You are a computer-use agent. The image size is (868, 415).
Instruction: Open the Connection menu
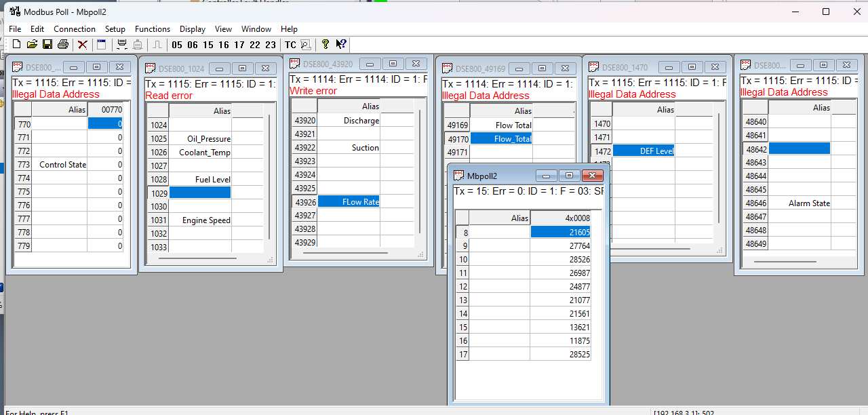click(x=75, y=29)
